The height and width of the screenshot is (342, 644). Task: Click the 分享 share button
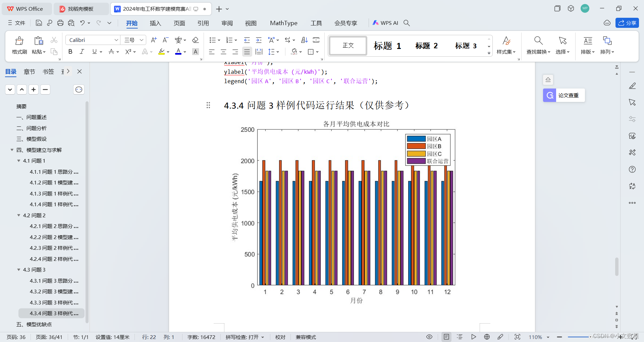pos(627,23)
